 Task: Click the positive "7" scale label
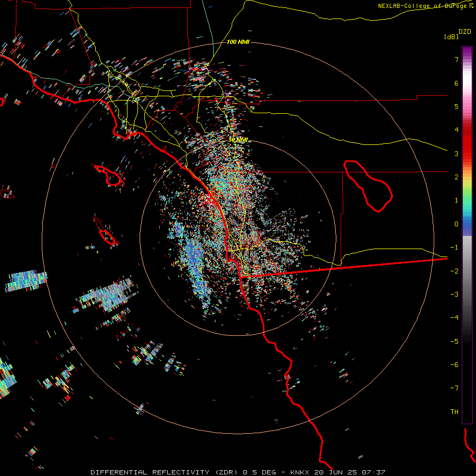pyautogui.click(x=456, y=59)
